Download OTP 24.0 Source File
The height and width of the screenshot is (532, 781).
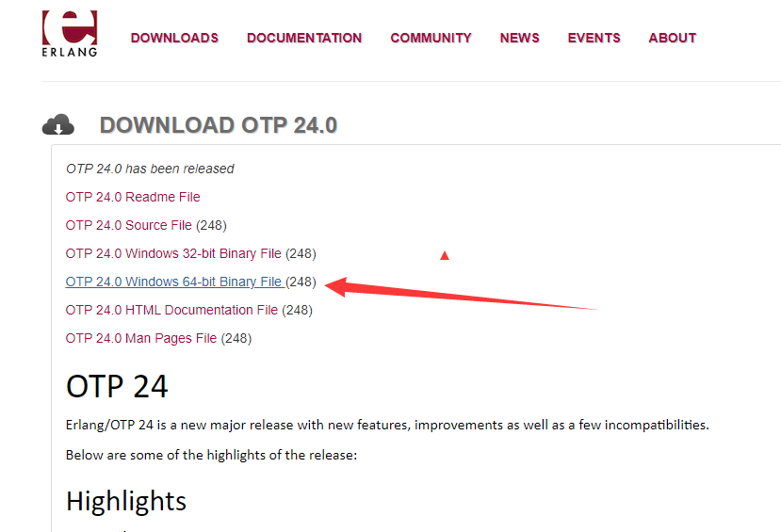(129, 225)
